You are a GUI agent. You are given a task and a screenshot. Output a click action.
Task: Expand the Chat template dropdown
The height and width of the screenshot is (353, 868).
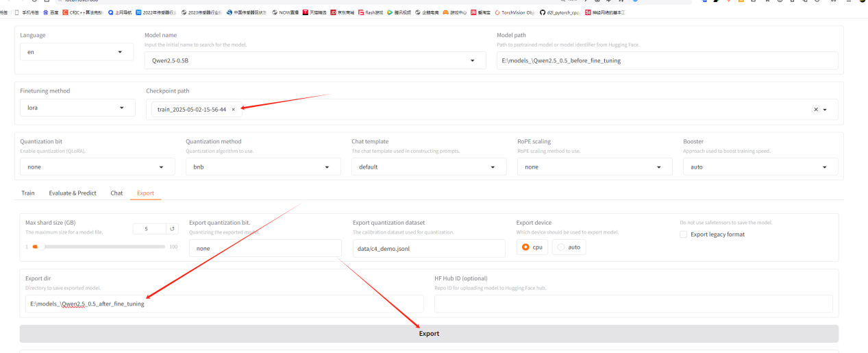pos(493,167)
